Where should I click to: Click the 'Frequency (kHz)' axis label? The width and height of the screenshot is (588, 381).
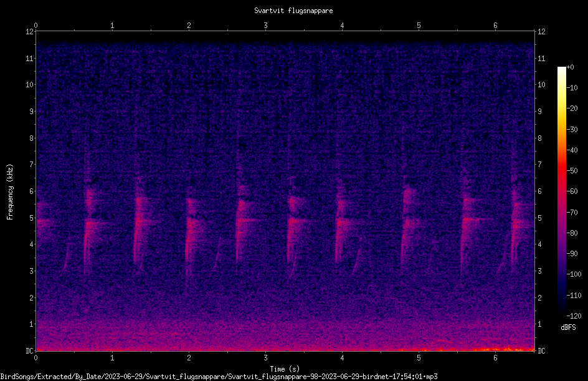tap(10, 192)
